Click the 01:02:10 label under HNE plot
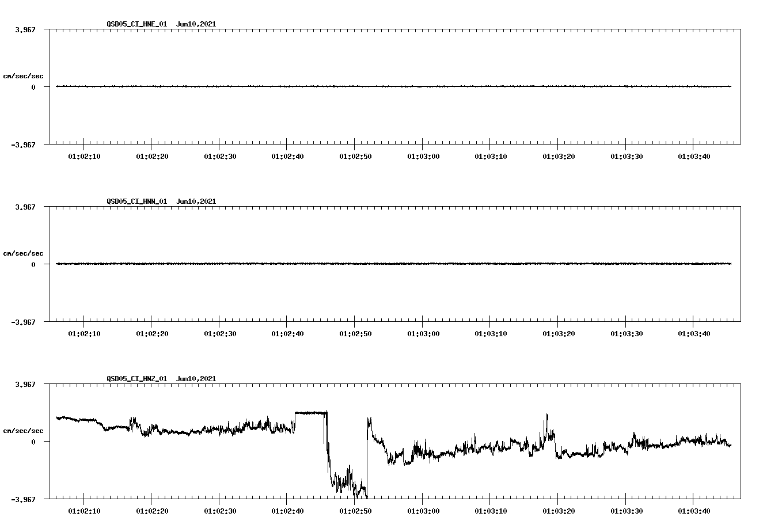 (84, 157)
